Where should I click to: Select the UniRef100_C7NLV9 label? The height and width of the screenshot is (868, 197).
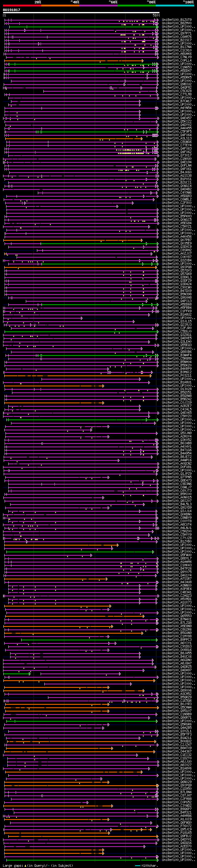point(177,57)
